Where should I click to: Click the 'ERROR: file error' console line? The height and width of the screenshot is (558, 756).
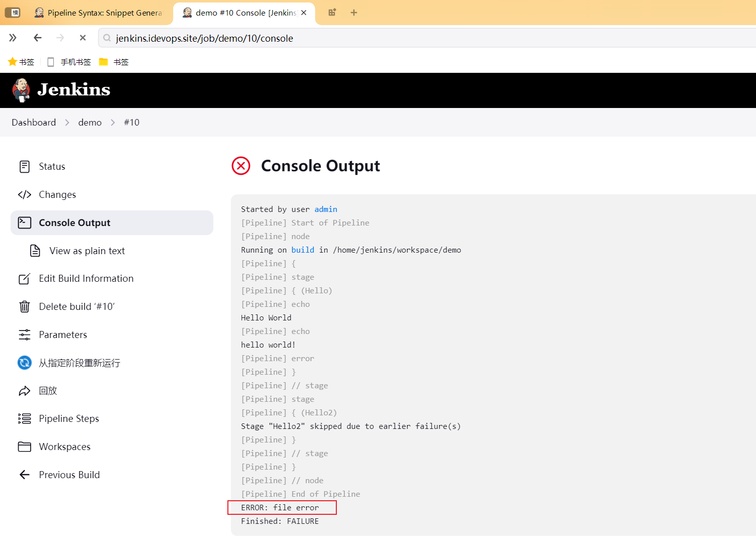[x=280, y=508]
